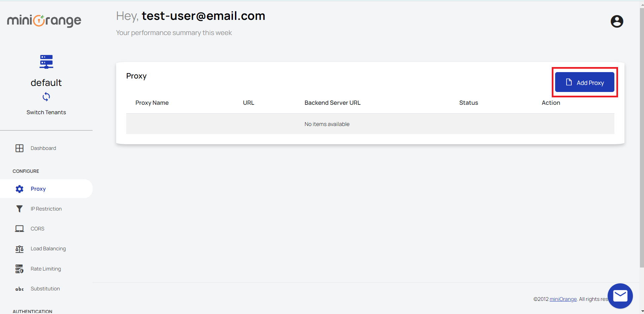Click the Add Proxy button
The image size is (644, 314).
point(585,82)
